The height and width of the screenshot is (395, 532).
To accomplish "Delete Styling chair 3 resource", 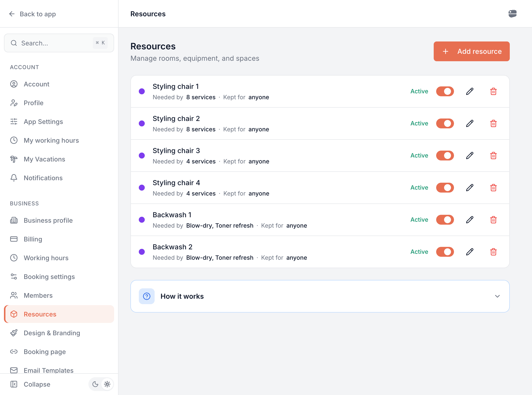I will (493, 156).
